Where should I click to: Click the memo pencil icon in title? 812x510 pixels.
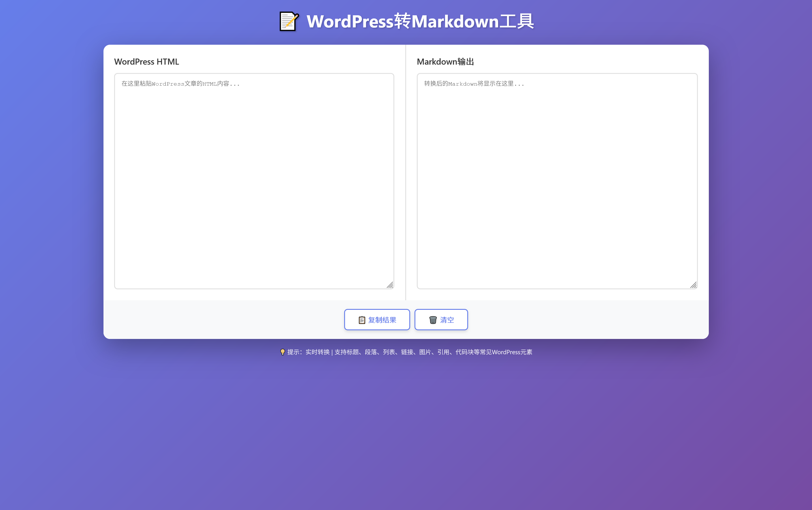click(289, 22)
